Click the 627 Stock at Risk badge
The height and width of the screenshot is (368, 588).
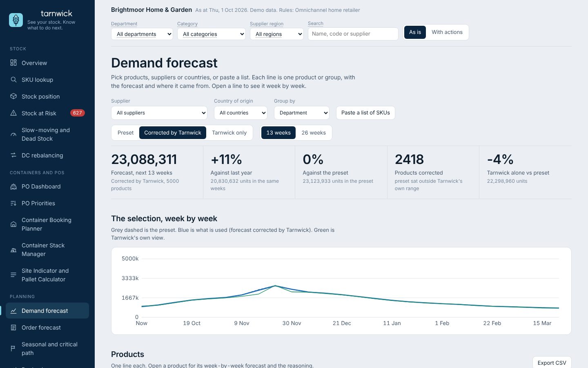[77, 113]
